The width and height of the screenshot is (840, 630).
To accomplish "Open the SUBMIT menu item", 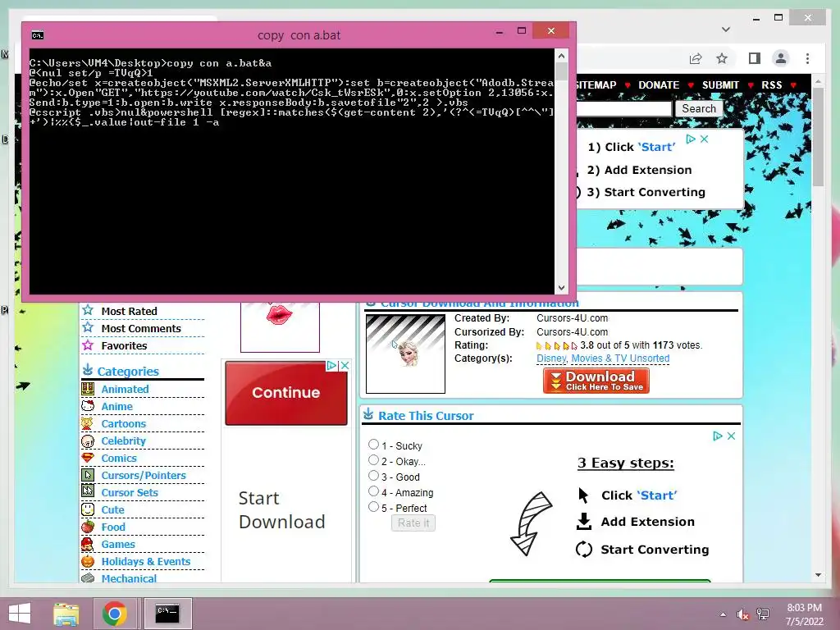I will [x=720, y=85].
